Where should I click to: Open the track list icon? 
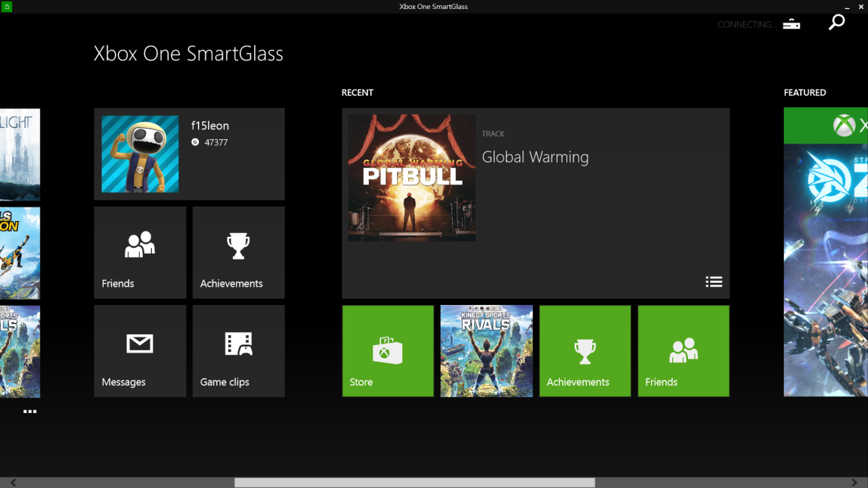pyautogui.click(x=714, y=282)
